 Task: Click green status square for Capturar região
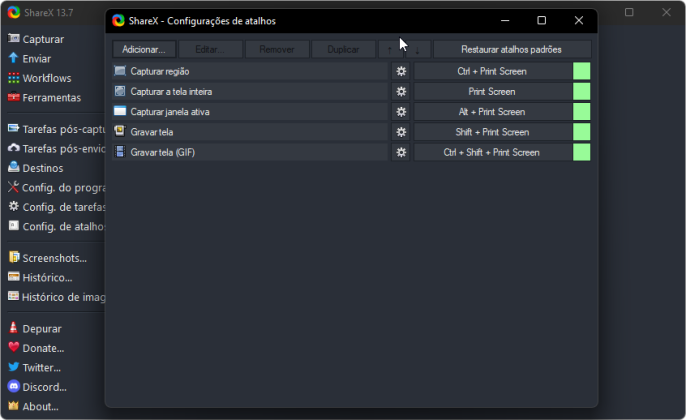coord(582,71)
